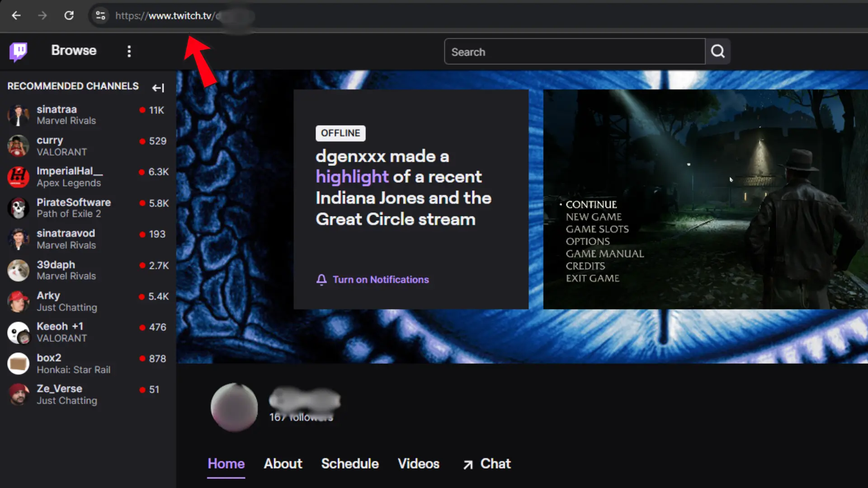Click into the Search input field
Viewport: 868px width, 488px height.
(575, 52)
